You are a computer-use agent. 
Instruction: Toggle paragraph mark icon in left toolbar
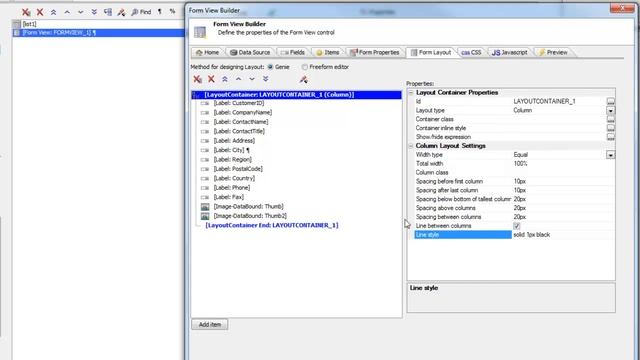[x=160, y=12]
